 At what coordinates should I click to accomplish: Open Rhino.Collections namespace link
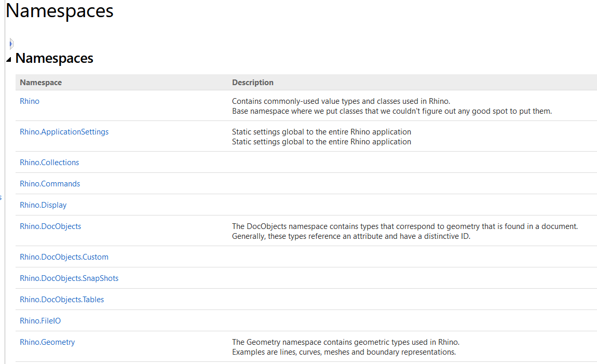click(x=49, y=163)
